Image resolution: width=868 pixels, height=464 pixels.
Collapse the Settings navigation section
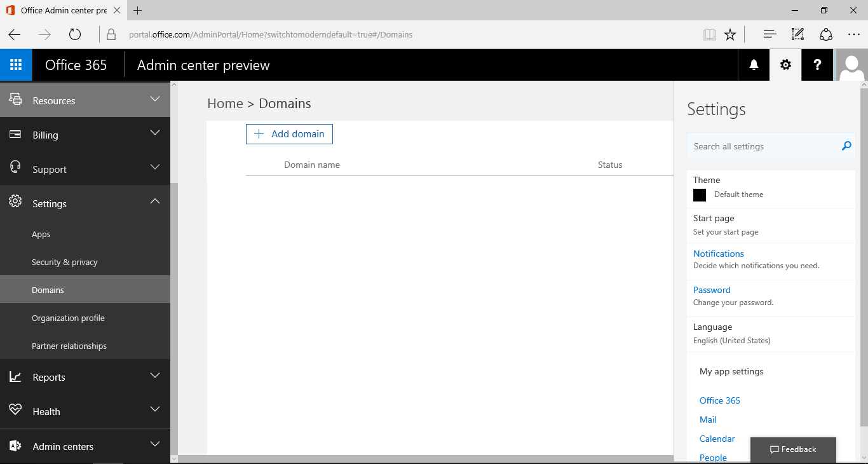[154, 202]
